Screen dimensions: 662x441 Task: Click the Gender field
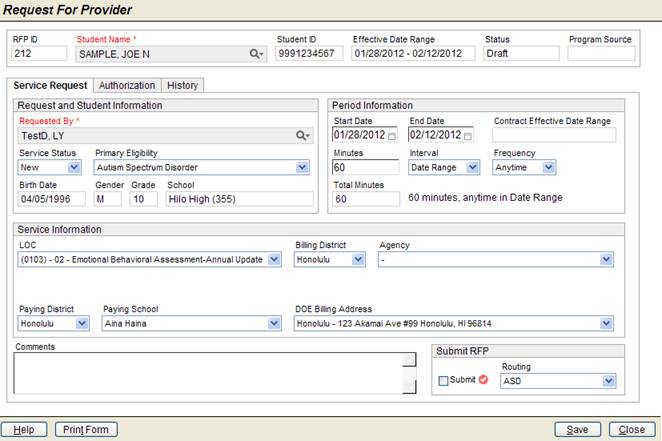[108, 199]
